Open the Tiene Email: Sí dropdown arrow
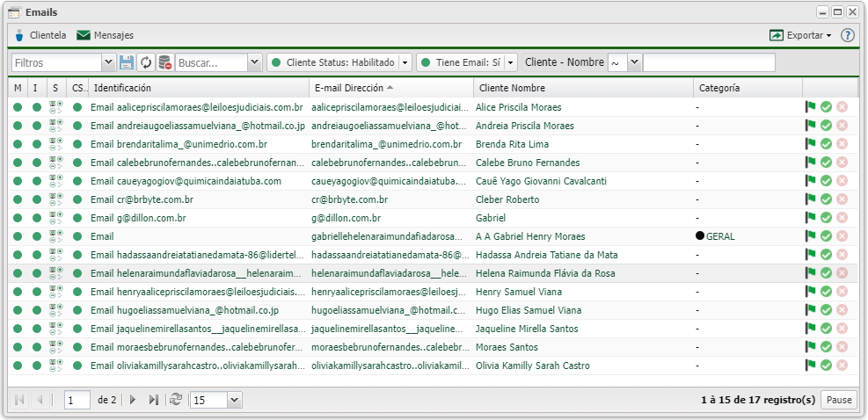The height and width of the screenshot is (420, 868). [510, 62]
